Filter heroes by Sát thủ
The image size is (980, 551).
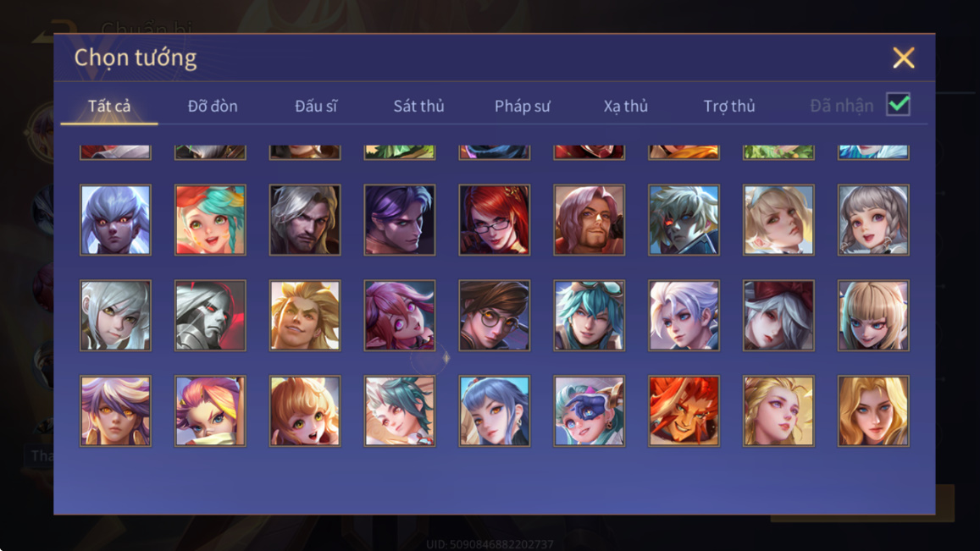point(418,106)
